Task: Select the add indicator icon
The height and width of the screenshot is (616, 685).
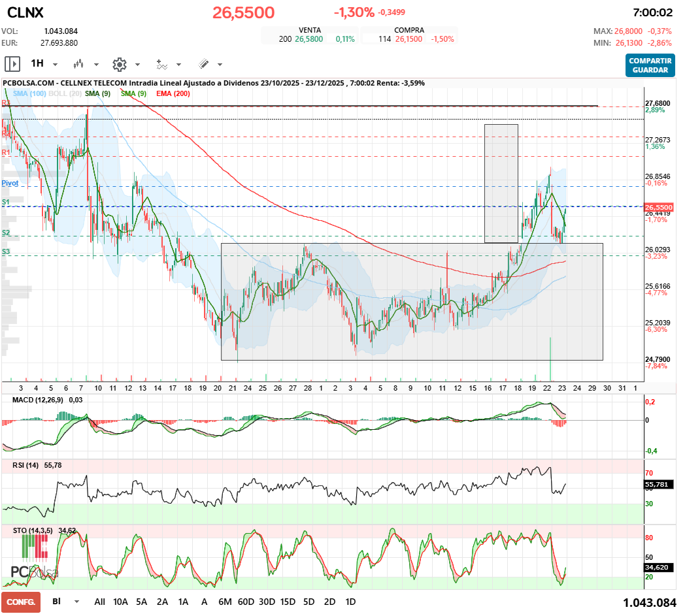Action: (161, 64)
